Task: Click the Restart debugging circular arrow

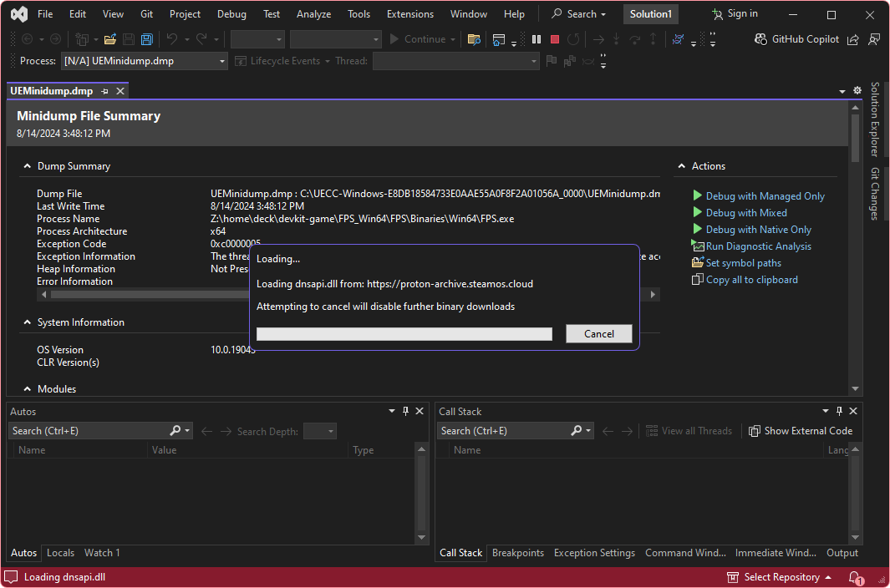Action: (x=574, y=39)
